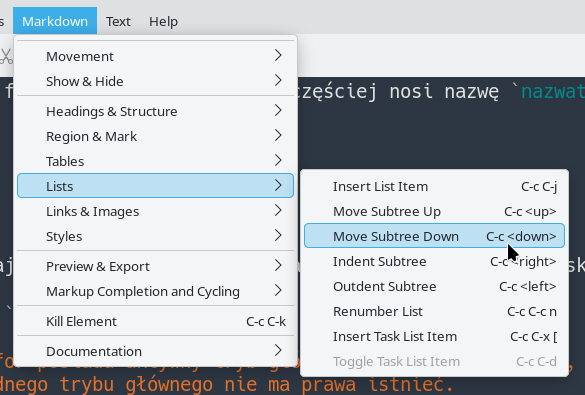Choose Insert Task List Item

click(x=434, y=336)
